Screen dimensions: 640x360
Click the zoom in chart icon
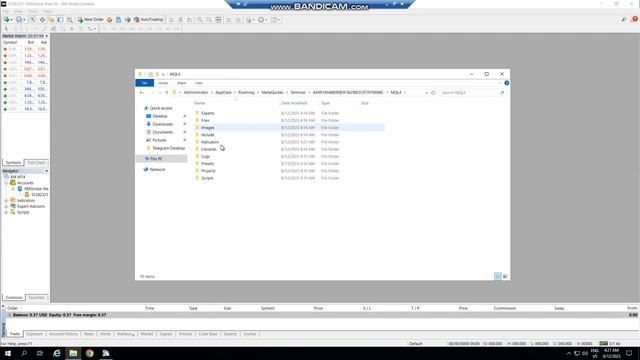pos(200,20)
